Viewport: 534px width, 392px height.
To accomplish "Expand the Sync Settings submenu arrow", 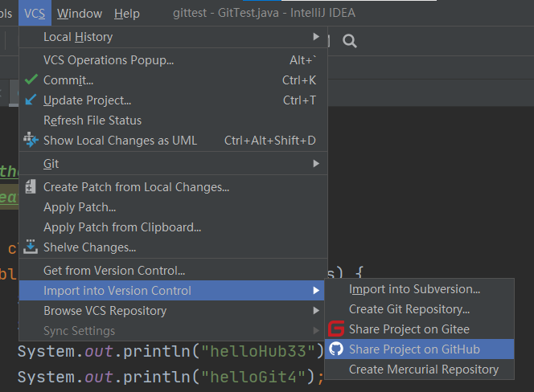I will tap(316, 331).
